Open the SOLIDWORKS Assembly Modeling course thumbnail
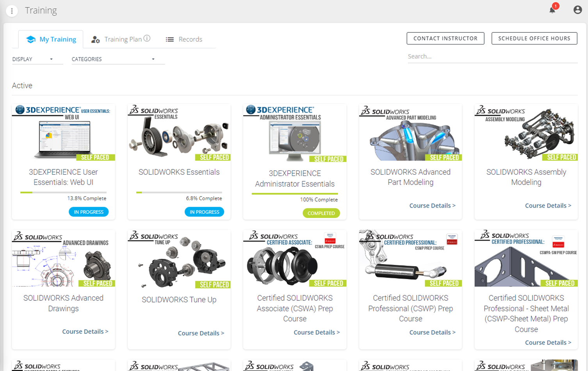 [x=526, y=133]
